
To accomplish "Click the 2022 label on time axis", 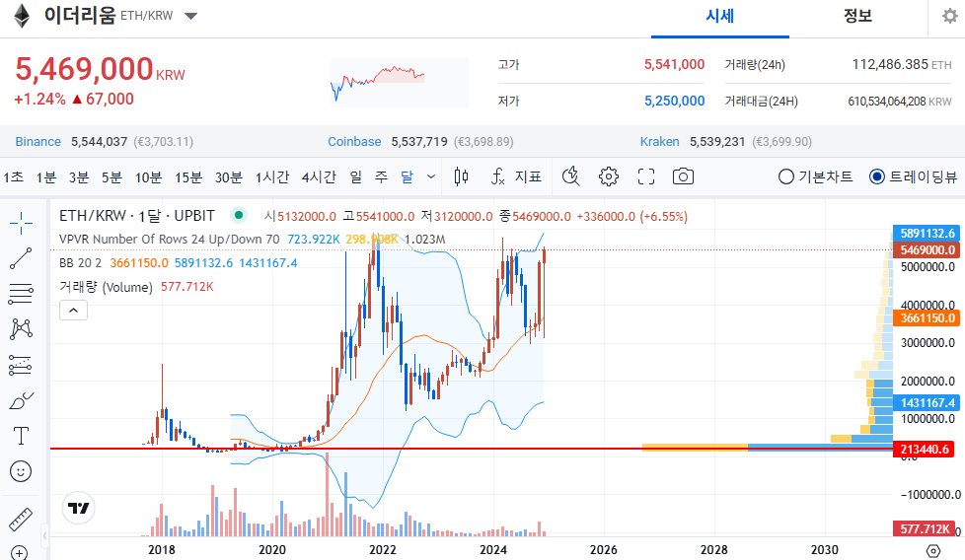I will pyautogui.click(x=382, y=549).
